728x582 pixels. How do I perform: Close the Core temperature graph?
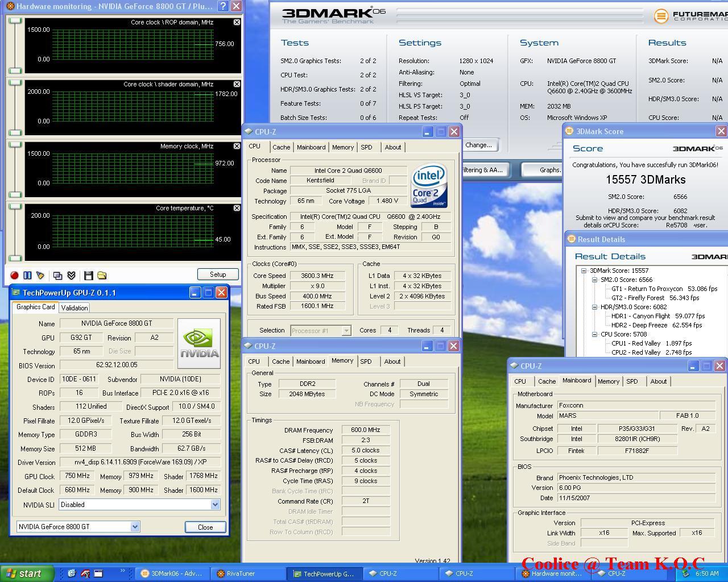click(x=237, y=208)
